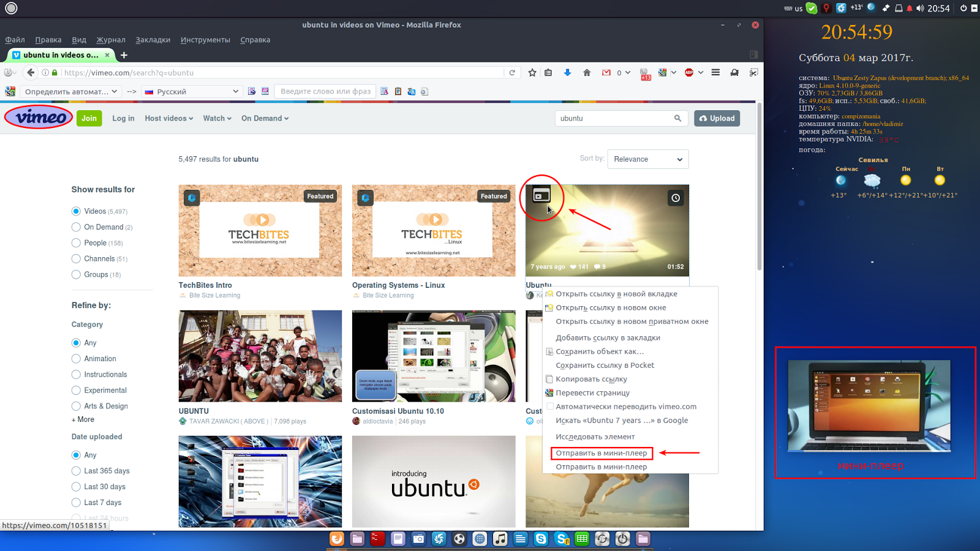Image resolution: width=980 pixels, height=551 pixels.
Task: Click the Upload button
Action: point(717,118)
